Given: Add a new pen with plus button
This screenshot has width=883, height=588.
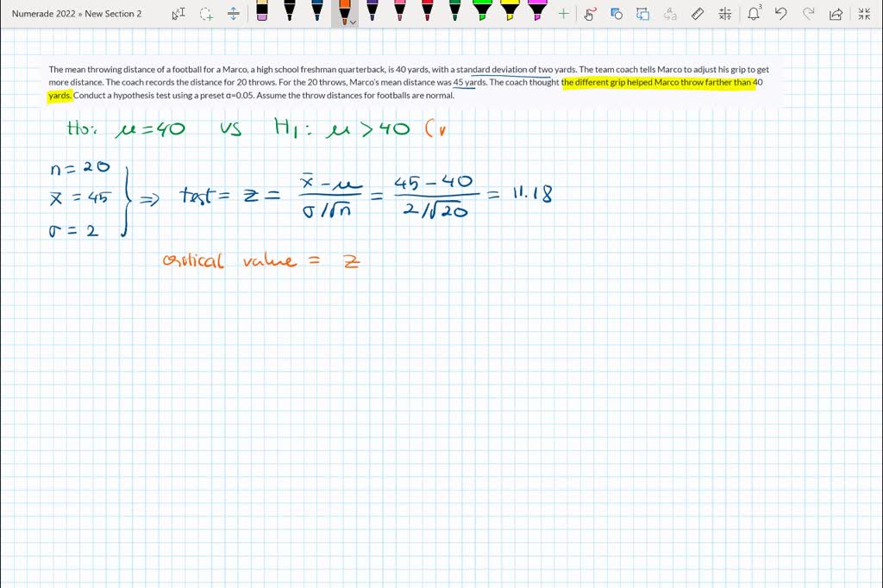Looking at the screenshot, I should [564, 14].
